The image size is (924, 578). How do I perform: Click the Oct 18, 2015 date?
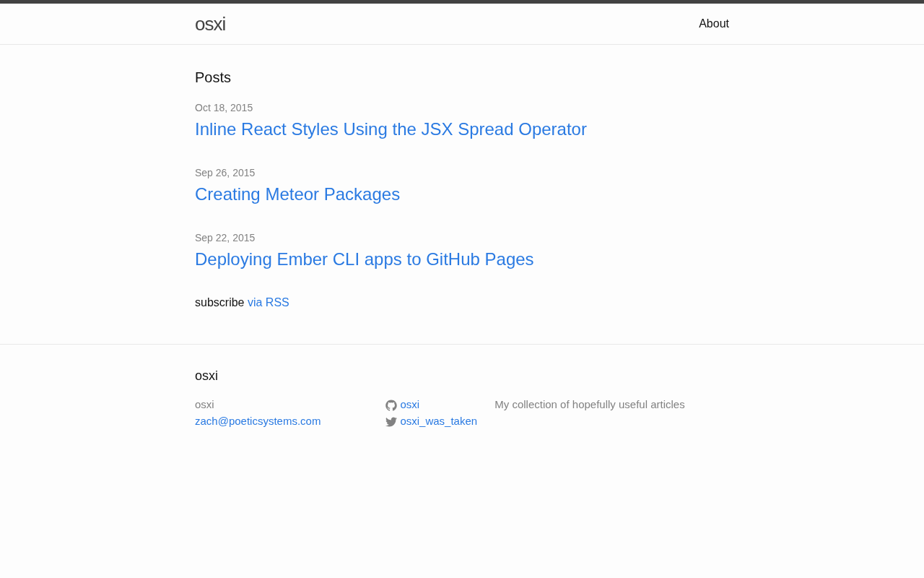224,108
